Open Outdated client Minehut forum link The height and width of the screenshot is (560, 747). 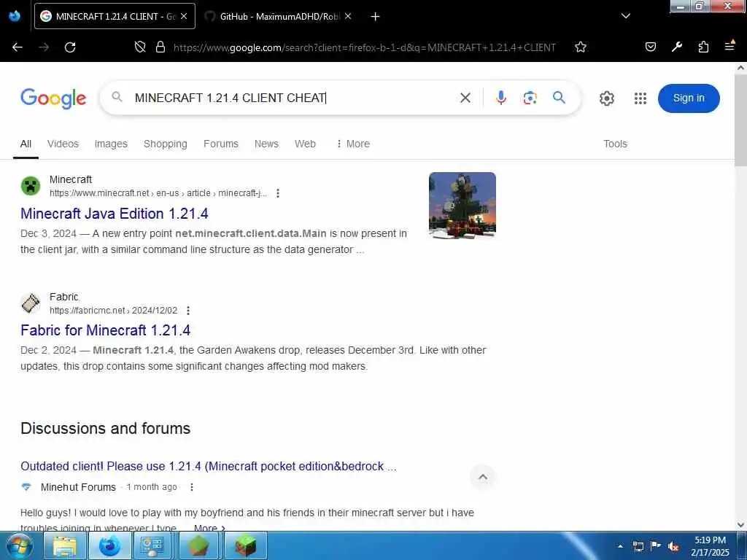pos(208,466)
